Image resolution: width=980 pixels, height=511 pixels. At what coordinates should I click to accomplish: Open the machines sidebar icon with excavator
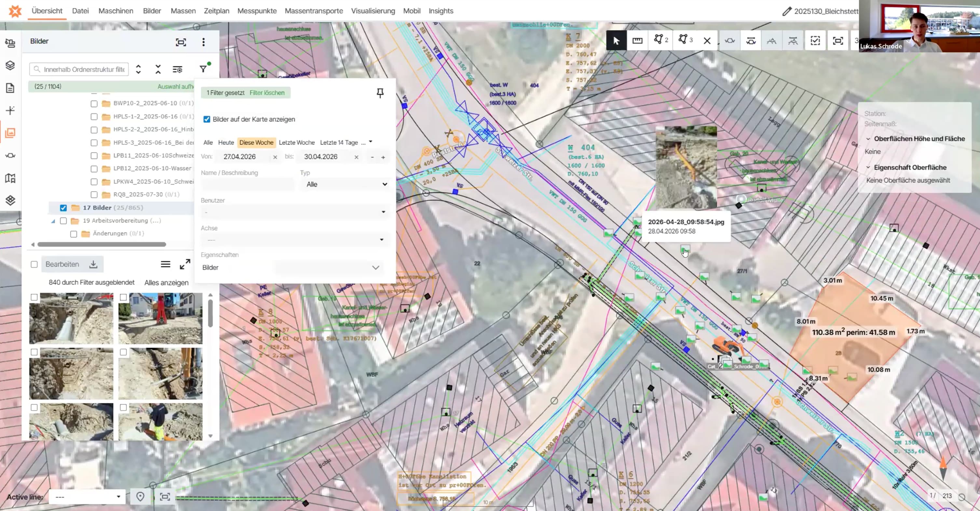click(10, 43)
